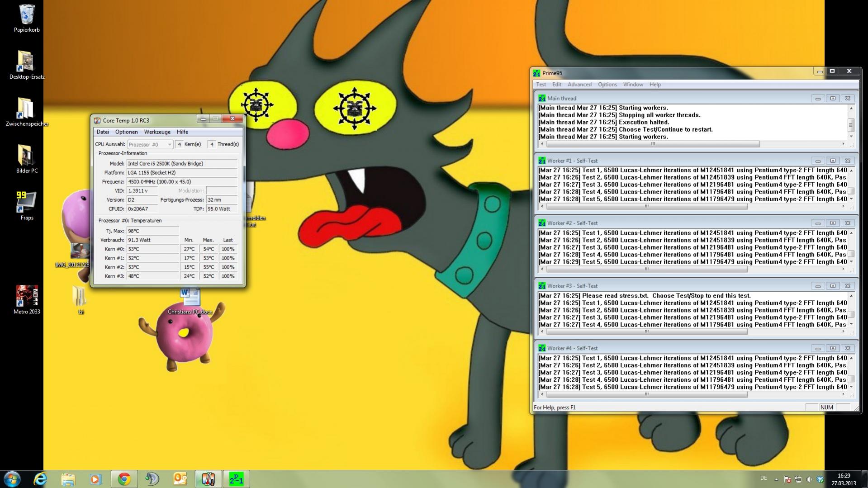Open the Edit menu in Prime95
Screen dimensions: 868x488
(557, 85)
